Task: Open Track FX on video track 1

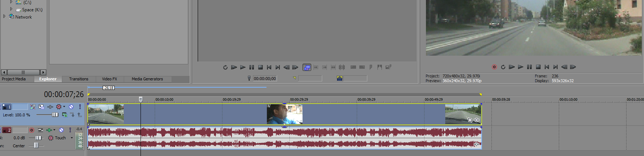Action: click(50, 107)
